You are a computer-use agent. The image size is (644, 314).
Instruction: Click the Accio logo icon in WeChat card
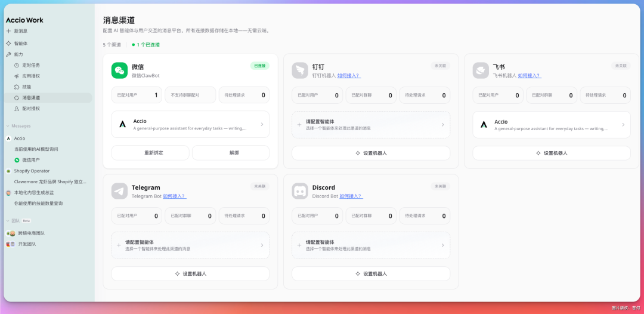(x=122, y=124)
